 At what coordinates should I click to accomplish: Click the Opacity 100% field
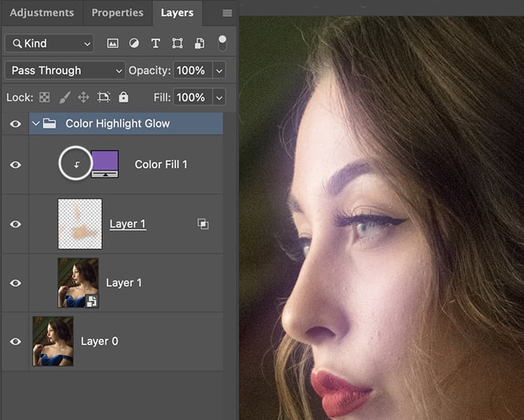coord(192,70)
